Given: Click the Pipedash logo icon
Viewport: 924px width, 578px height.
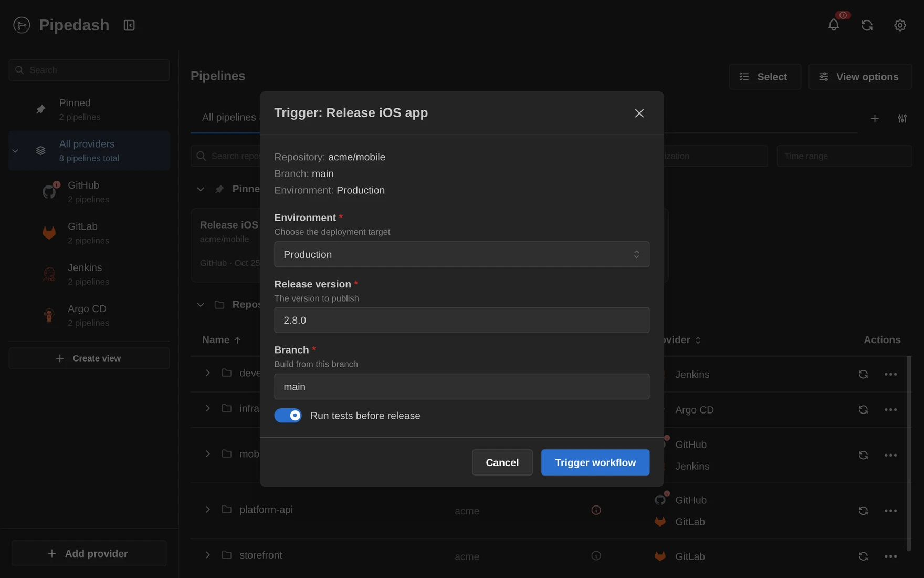Looking at the screenshot, I should [22, 25].
